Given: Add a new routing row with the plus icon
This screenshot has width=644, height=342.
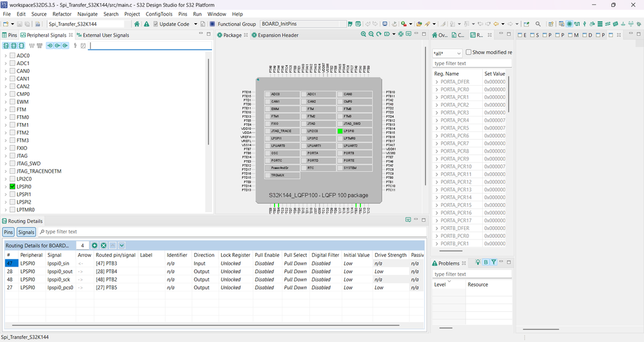Looking at the screenshot, I should tap(95, 245).
